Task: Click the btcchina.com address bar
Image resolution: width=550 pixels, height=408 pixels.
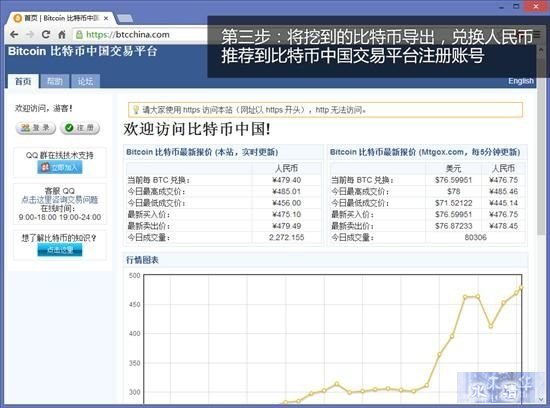Action: click(140, 34)
